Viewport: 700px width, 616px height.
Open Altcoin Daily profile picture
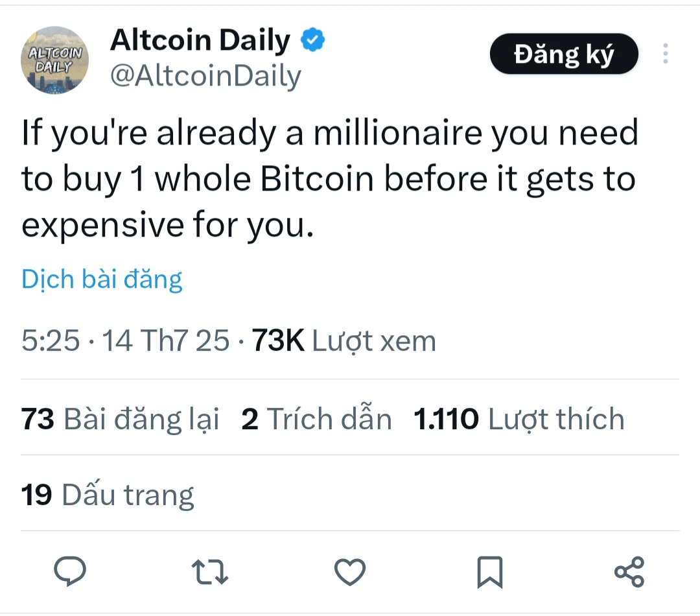(54, 60)
